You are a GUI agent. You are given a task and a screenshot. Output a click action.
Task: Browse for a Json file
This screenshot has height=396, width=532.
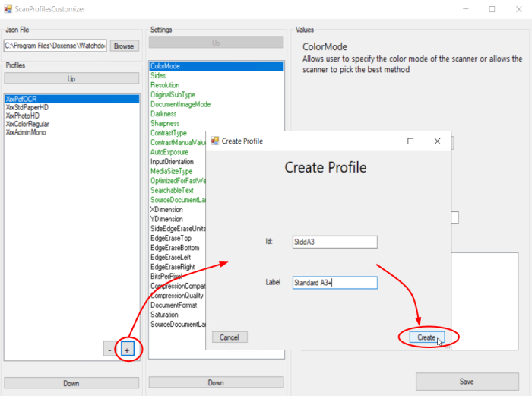pos(123,46)
